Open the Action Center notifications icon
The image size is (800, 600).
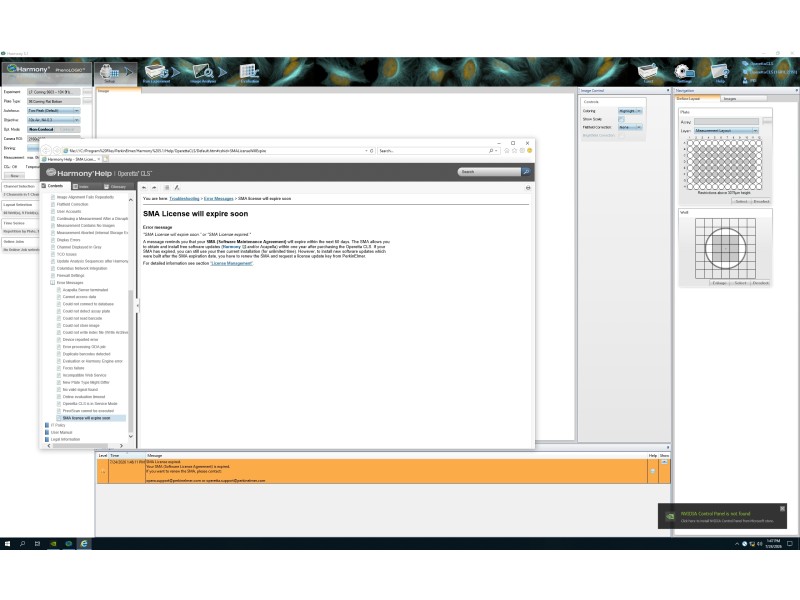(790, 544)
